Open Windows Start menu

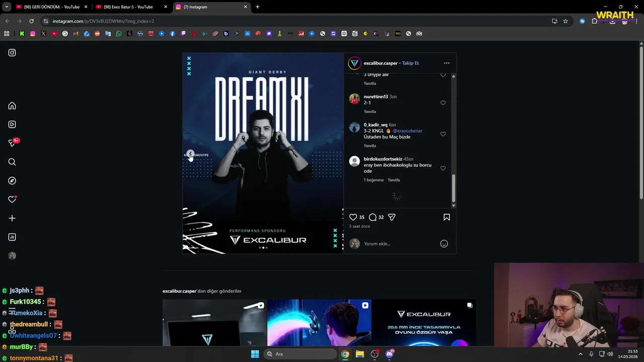pos(255,354)
